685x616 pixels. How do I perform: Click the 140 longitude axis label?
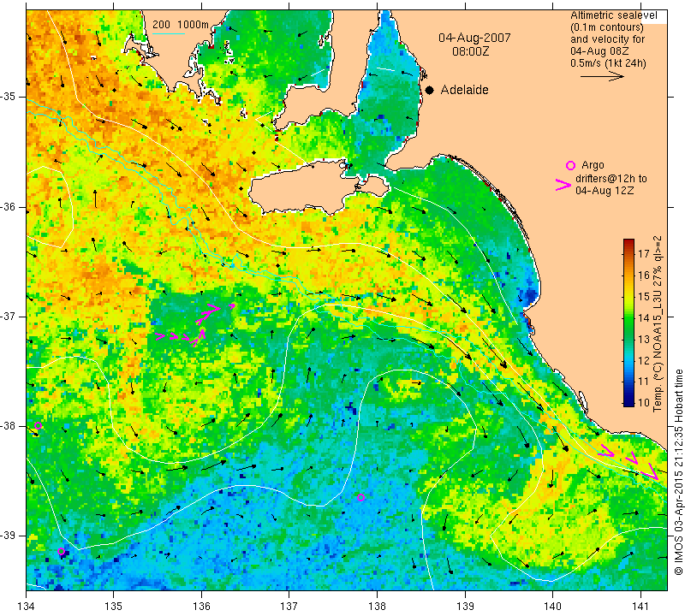552,607
